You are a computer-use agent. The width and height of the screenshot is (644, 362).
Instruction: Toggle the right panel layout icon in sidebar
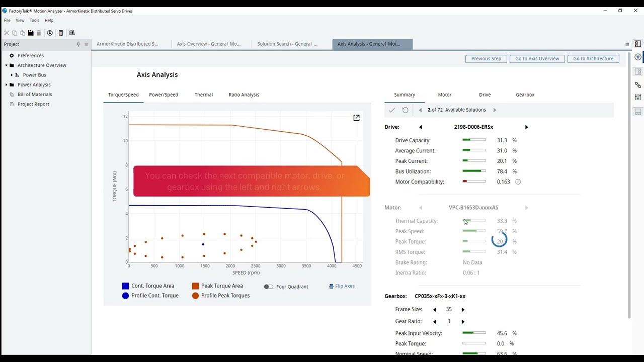[x=638, y=71]
